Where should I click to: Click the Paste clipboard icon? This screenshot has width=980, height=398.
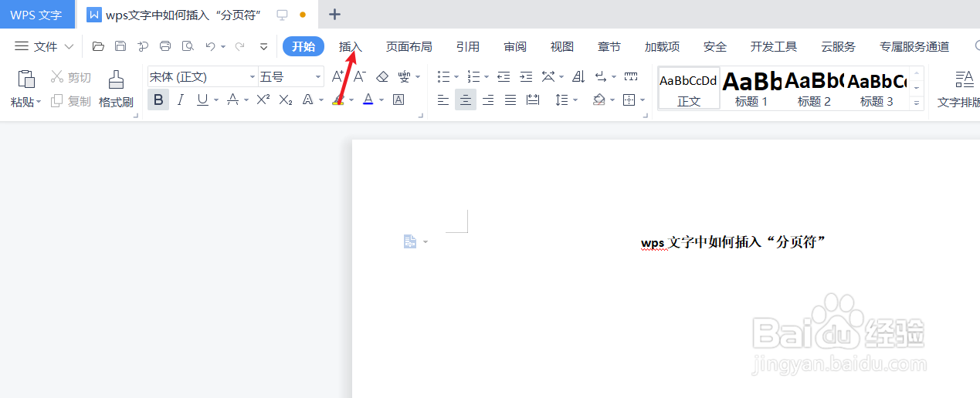[x=26, y=79]
